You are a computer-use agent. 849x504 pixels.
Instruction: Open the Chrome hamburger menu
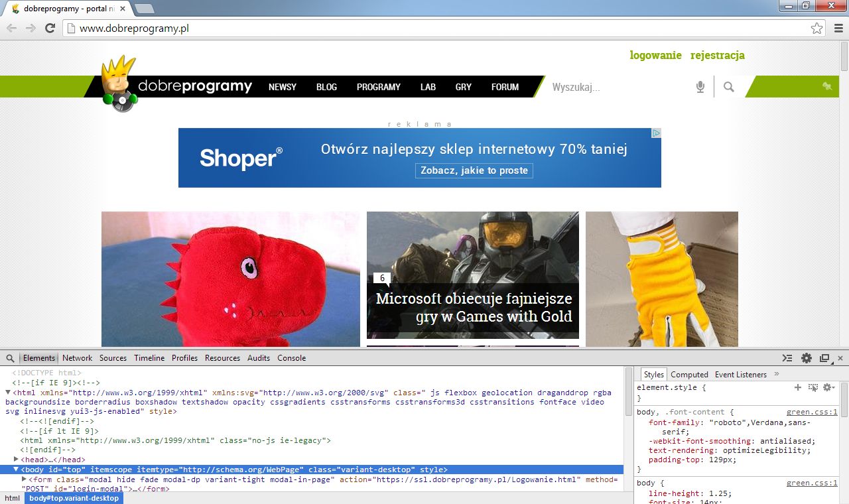coord(838,28)
